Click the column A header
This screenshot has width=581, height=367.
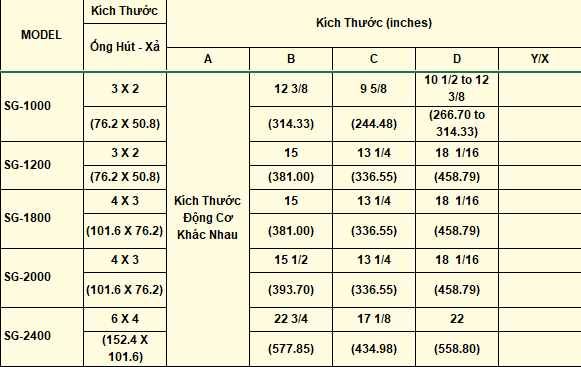coord(208,59)
